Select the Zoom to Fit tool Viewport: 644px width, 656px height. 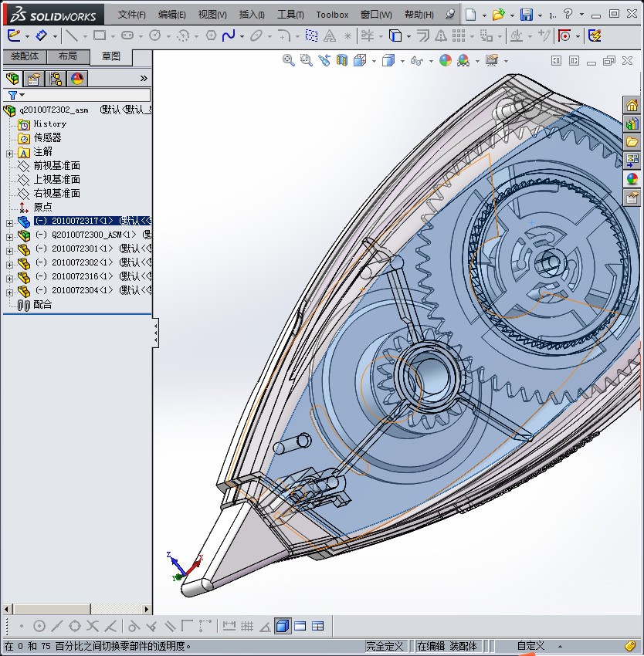click(x=288, y=59)
